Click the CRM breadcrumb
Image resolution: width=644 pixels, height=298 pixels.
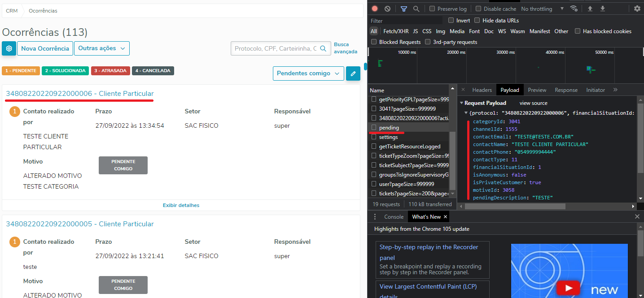pos(12,11)
